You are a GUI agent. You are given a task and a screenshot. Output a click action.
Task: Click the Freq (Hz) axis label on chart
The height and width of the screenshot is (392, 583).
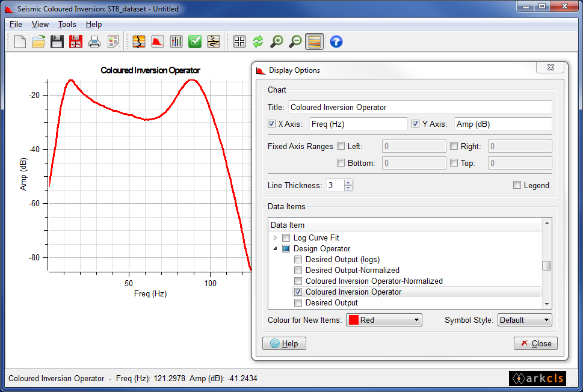click(150, 293)
